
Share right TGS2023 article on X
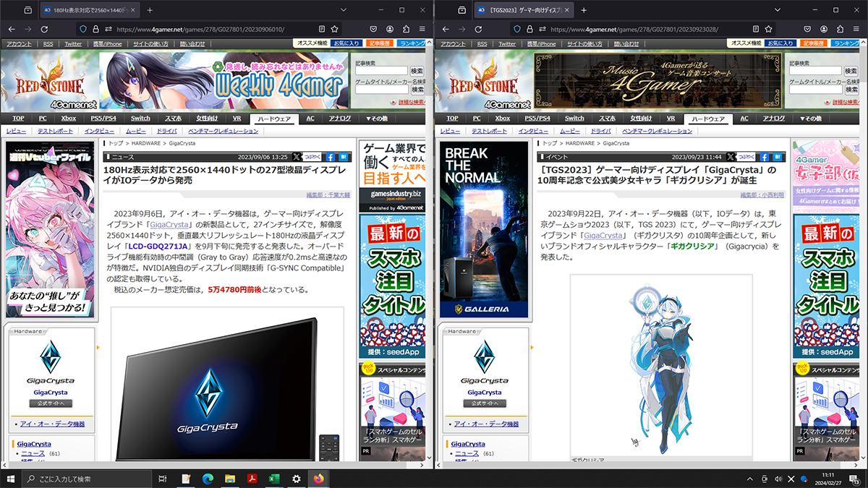(731, 156)
